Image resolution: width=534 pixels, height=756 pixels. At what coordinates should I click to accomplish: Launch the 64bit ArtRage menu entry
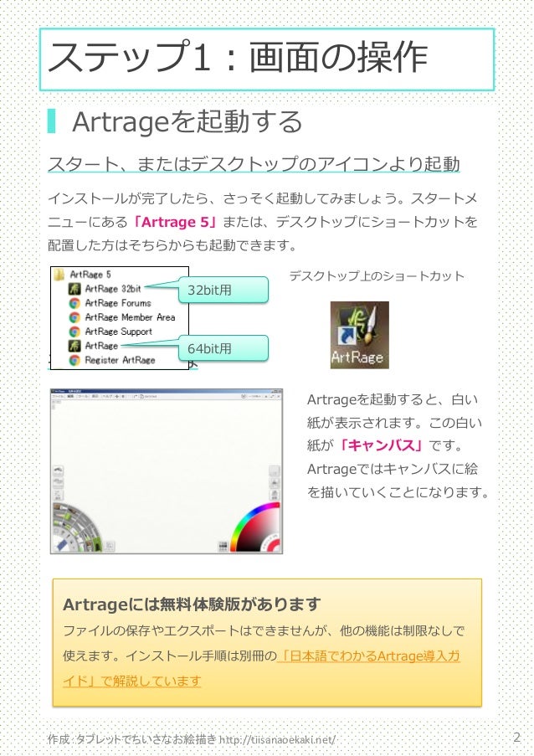pos(94,345)
